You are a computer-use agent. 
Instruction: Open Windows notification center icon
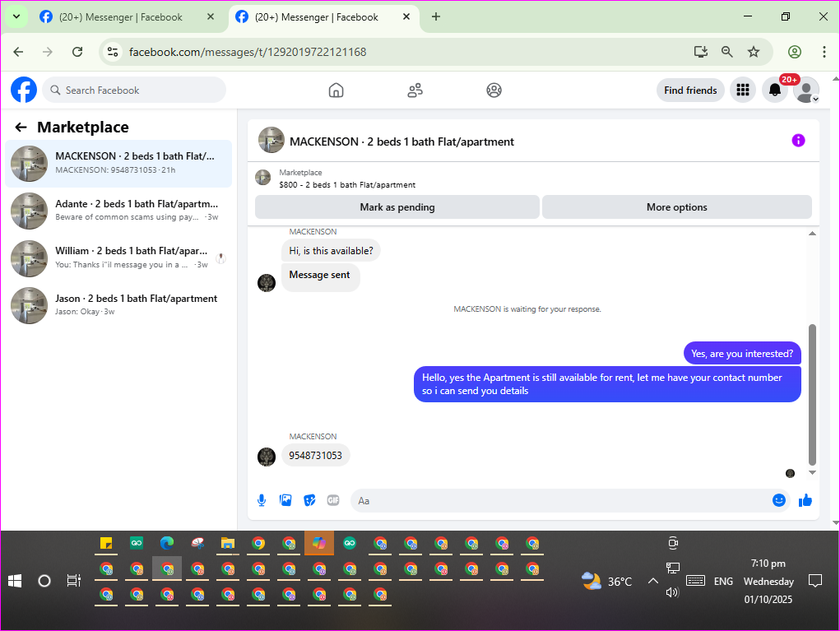coord(814,581)
